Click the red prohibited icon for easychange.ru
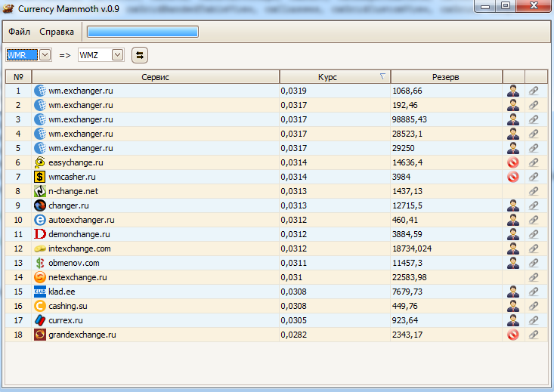The width and height of the screenshot is (554, 392). click(513, 162)
